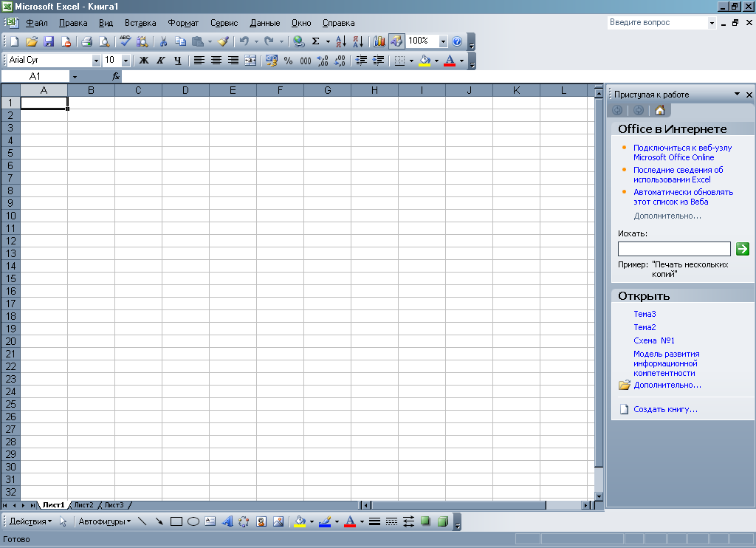Increase decimal places icon
The image size is (756, 548).
click(x=322, y=61)
